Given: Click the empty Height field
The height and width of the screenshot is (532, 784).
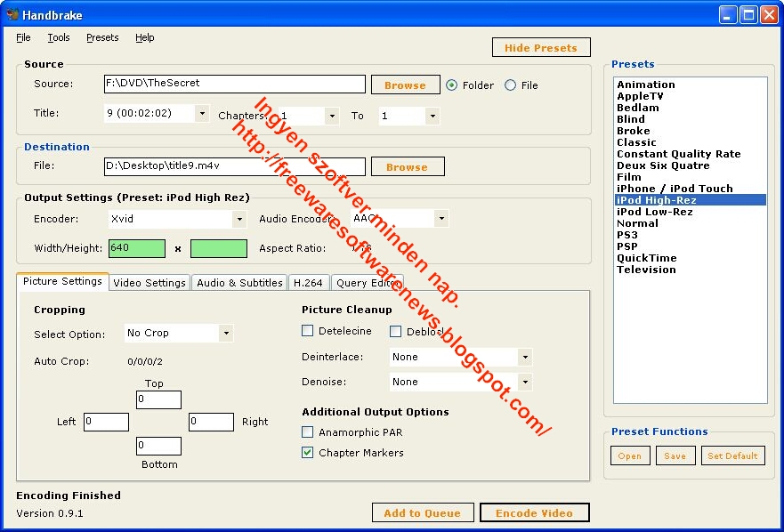Looking at the screenshot, I should 219,248.
